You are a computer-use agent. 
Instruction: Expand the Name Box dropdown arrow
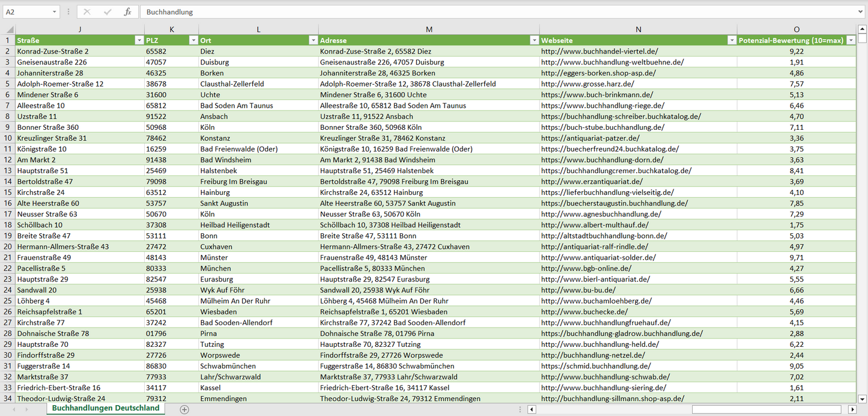tap(55, 12)
